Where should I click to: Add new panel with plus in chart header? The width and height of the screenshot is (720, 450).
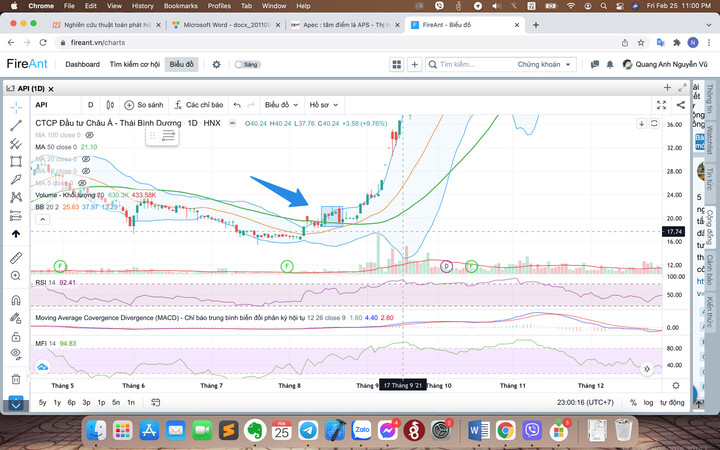[667, 88]
